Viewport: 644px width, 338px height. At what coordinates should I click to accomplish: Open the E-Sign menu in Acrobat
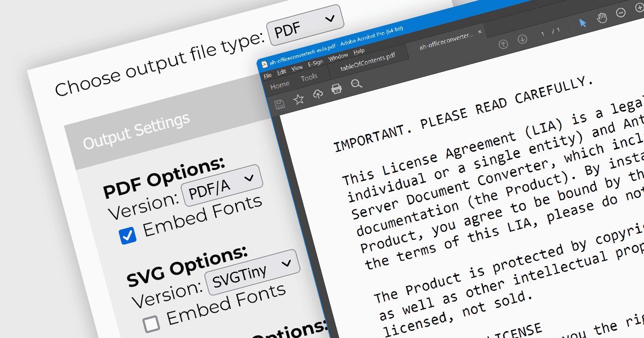pos(315,63)
